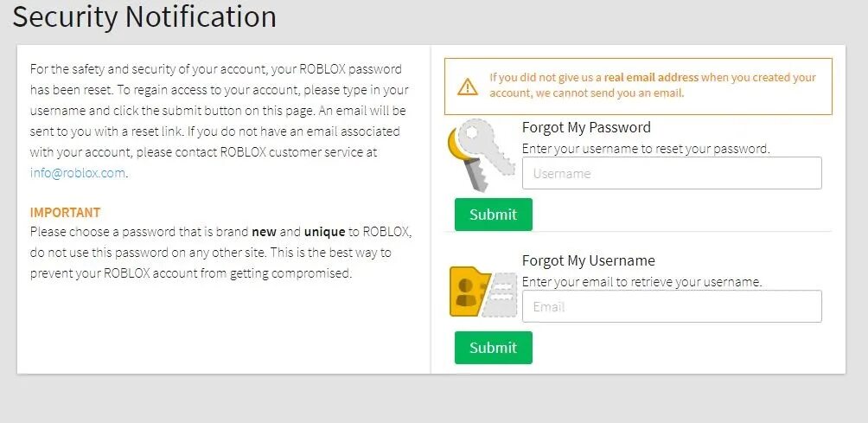Click the key icon beside Forgot My Password
The image size is (868, 423).
pos(474,154)
